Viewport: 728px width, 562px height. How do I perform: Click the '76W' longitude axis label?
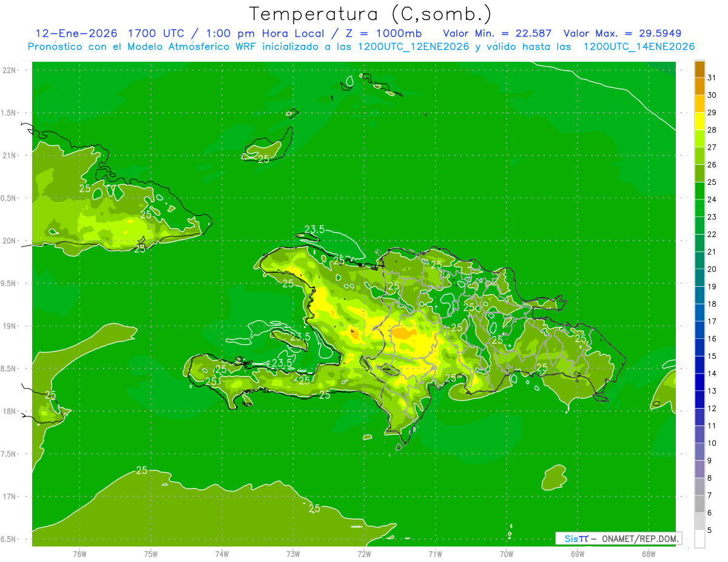click(79, 554)
